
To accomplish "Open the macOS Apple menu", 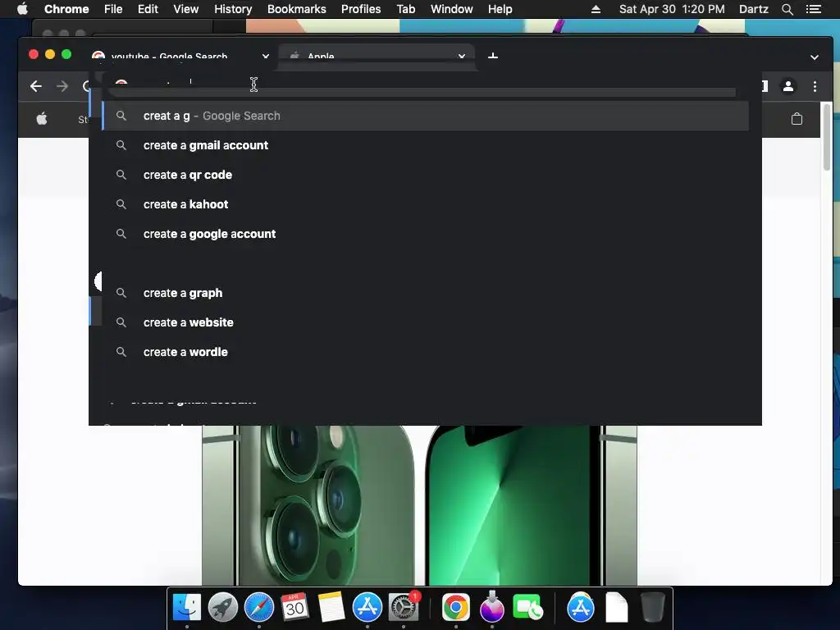I will coord(22,9).
